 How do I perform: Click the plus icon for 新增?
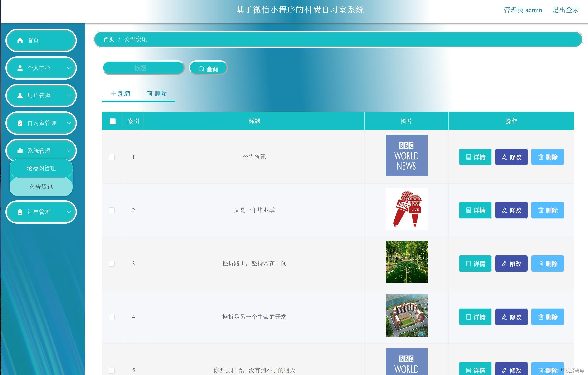click(113, 93)
